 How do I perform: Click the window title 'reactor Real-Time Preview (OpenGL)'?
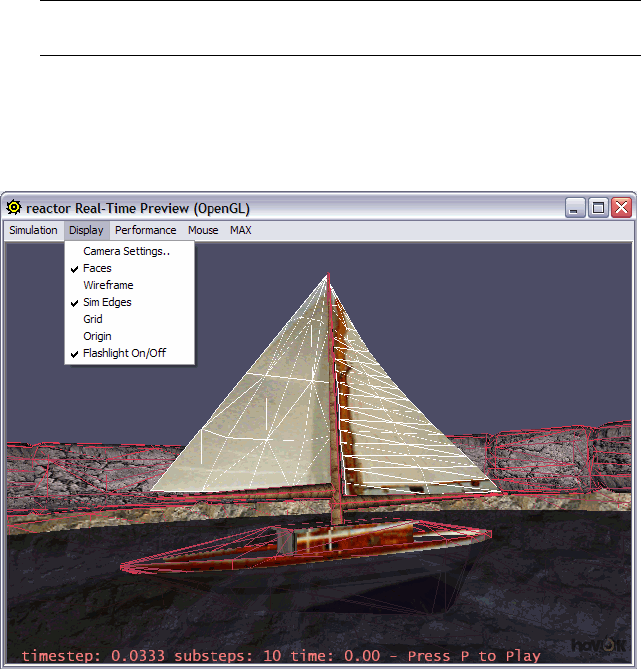point(138,208)
